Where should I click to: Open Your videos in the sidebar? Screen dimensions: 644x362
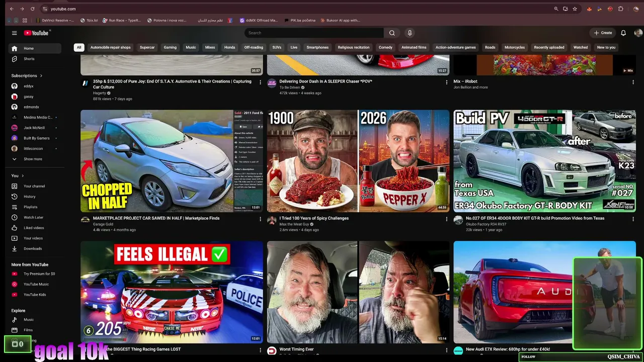35,238
